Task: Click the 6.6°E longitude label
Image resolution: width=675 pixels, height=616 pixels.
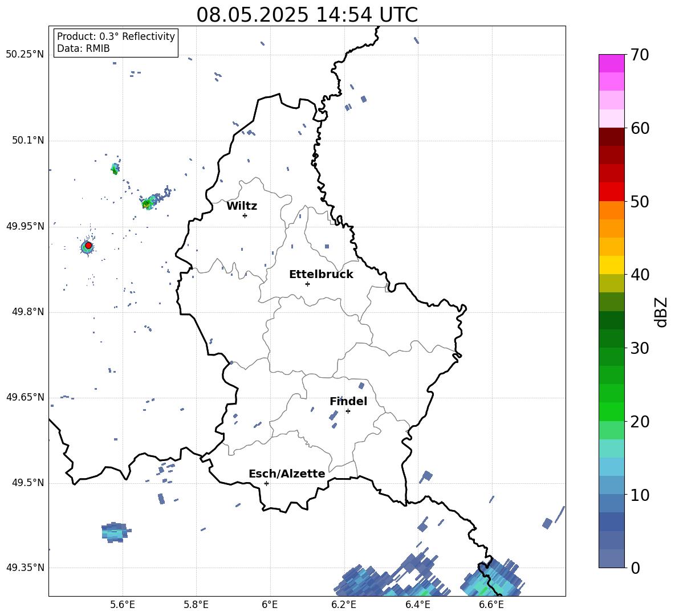Action: pyautogui.click(x=491, y=605)
